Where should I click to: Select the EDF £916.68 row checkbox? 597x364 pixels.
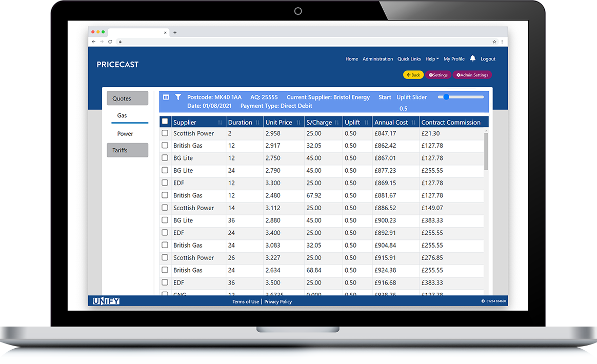(x=165, y=282)
